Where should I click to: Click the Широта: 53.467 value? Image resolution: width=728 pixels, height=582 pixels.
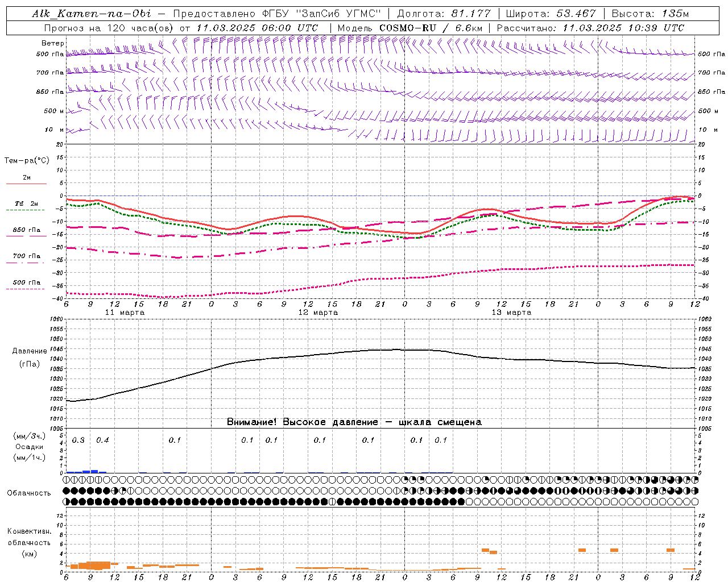click(551, 14)
